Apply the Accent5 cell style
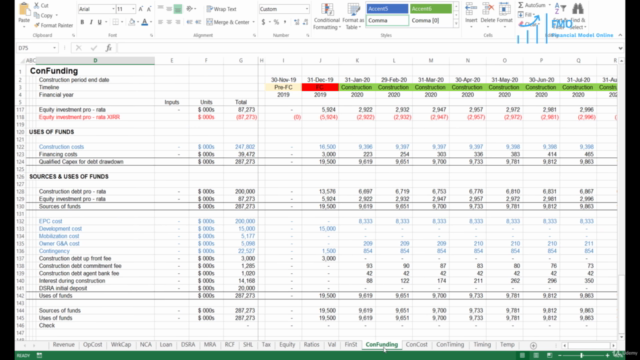The image size is (640, 360). pos(387,9)
